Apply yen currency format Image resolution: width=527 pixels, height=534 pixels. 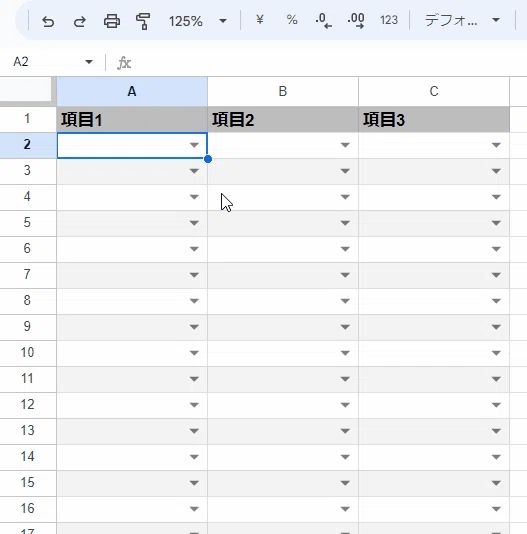tap(260, 20)
